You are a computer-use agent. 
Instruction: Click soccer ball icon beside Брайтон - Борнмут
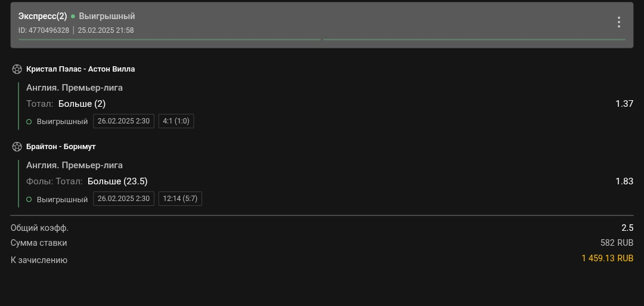coord(17,147)
